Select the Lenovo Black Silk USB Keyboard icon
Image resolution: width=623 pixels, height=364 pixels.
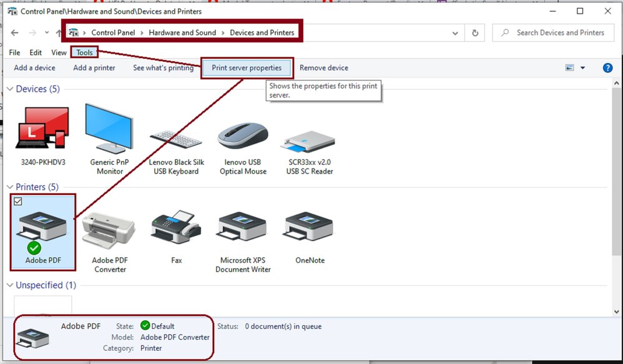[175, 140]
